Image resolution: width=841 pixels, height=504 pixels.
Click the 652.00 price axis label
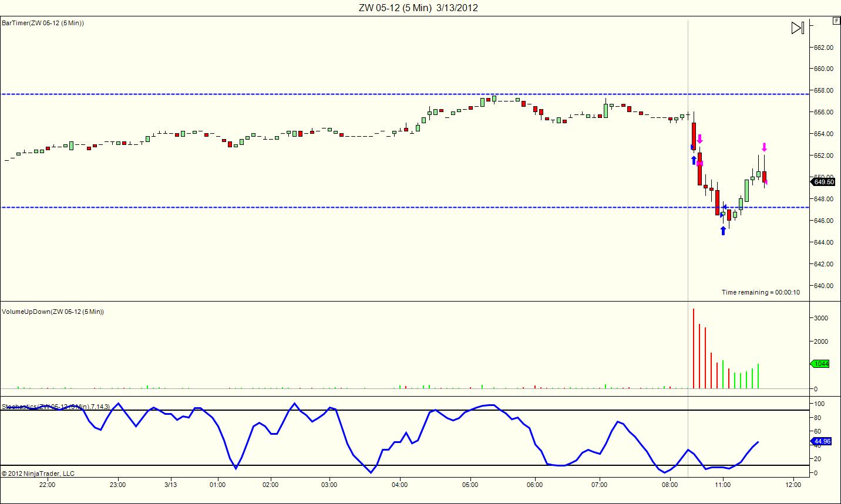click(825, 155)
